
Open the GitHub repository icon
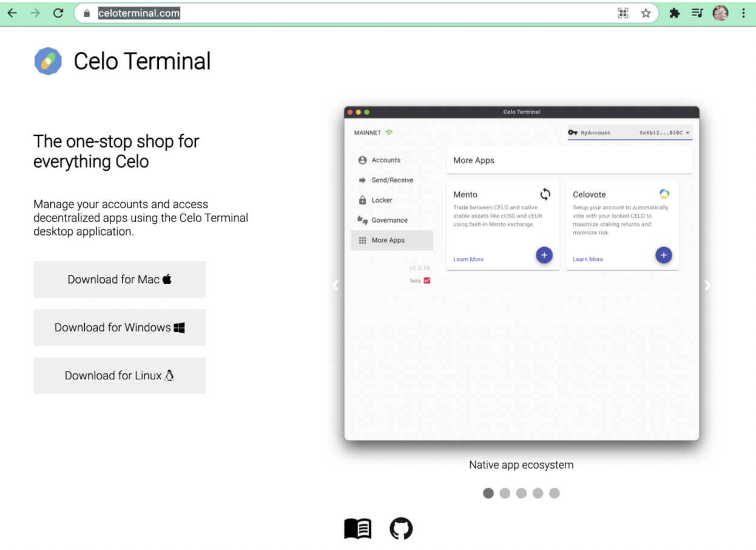click(x=401, y=529)
